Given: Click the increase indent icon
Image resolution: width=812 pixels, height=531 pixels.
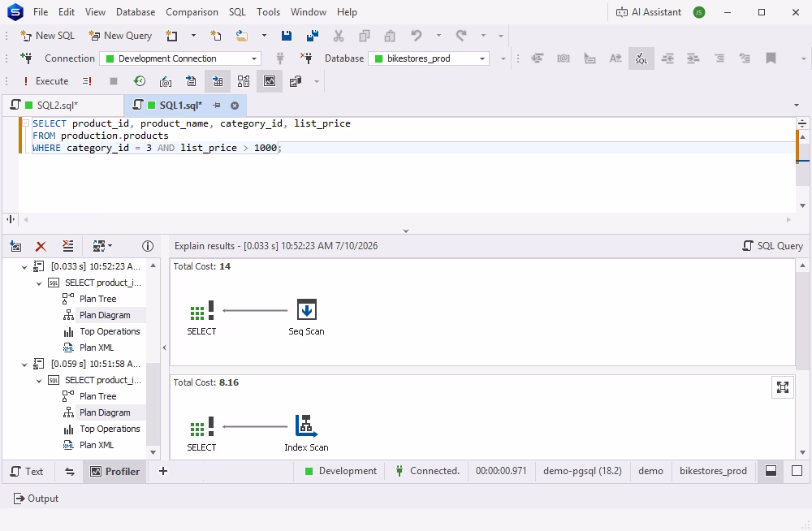Looking at the screenshot, I should point(693,58).
